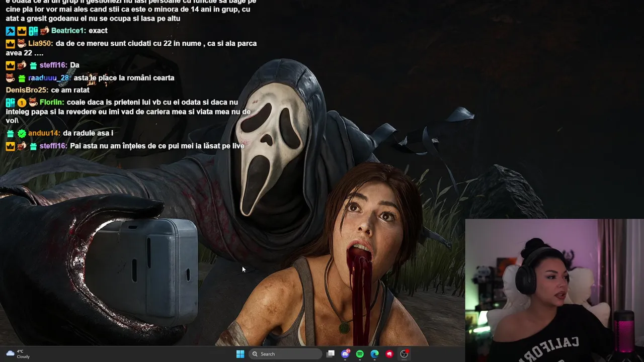Click the taskbar Search box
Viewport: 644px width, 362px height.
click(286, 354)
